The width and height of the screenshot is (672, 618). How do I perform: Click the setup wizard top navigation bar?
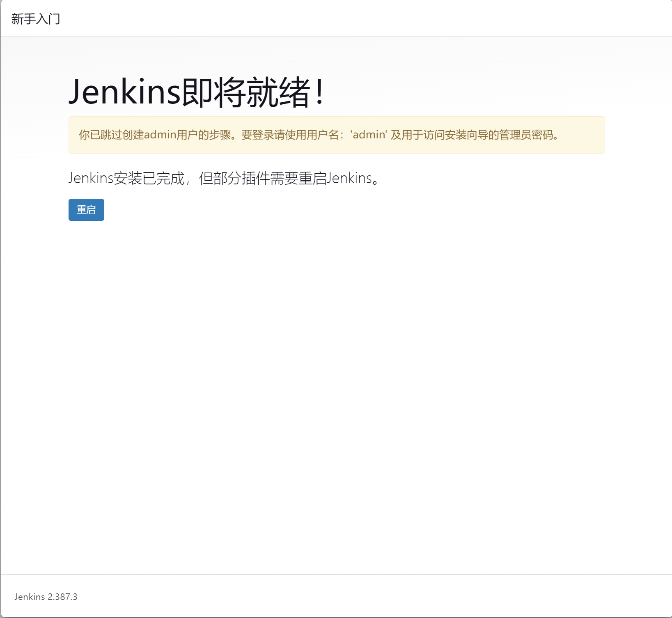click(x=336, y=18)
